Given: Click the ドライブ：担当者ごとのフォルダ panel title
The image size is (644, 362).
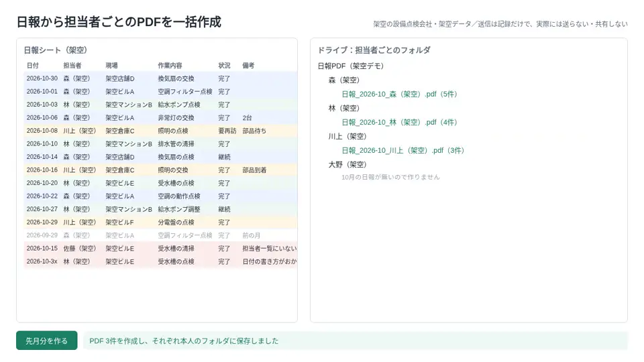Looking at the screenshot, I should (x=374, y=50).
